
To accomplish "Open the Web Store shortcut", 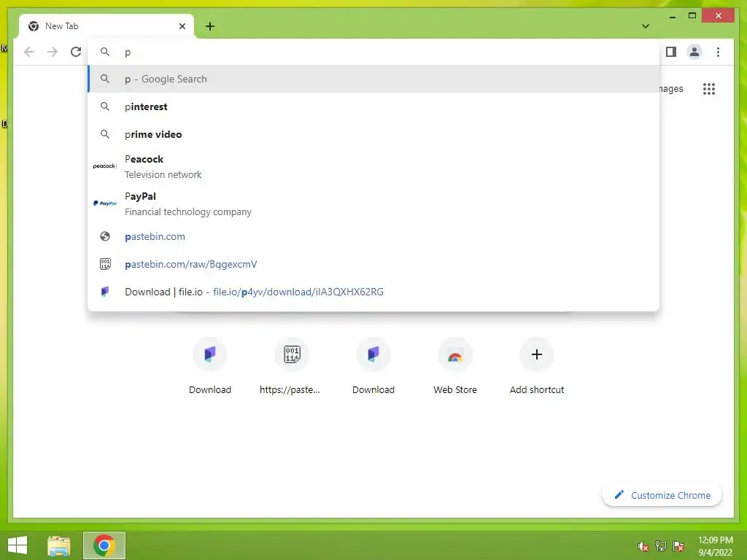I will 455,366.
